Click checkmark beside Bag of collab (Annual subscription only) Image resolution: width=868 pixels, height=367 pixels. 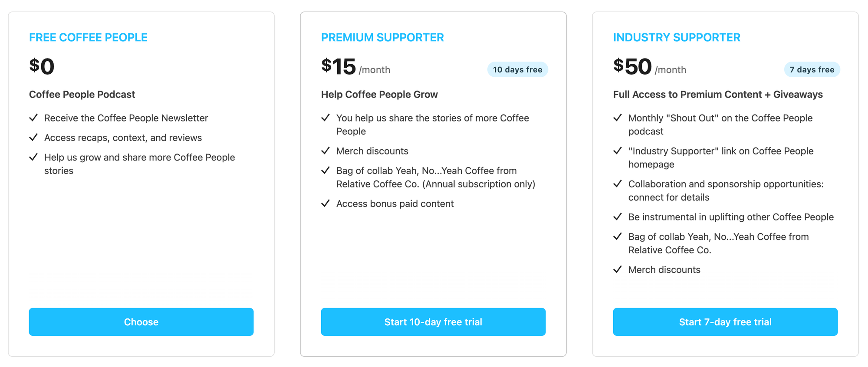pyautogui.click(x=325, y=170)
